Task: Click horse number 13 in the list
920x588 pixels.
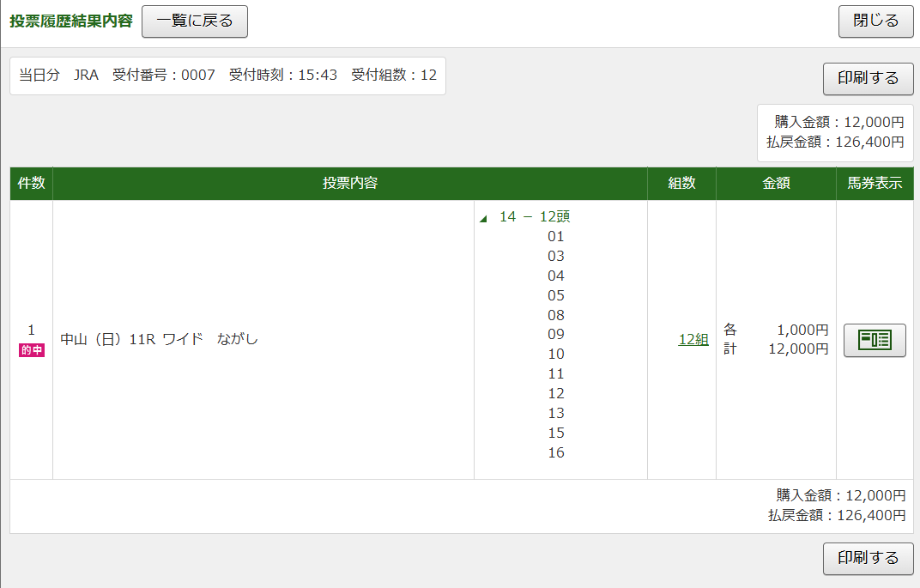Action: (x=555, y=413)
